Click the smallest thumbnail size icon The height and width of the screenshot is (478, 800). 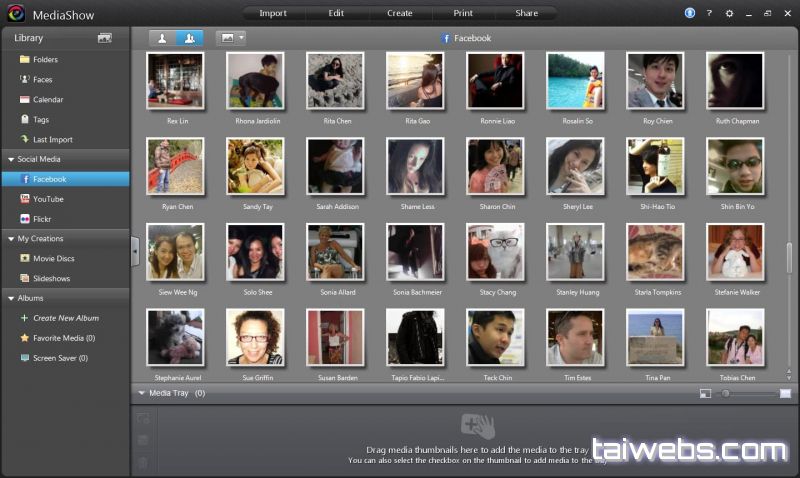[705, 394]
